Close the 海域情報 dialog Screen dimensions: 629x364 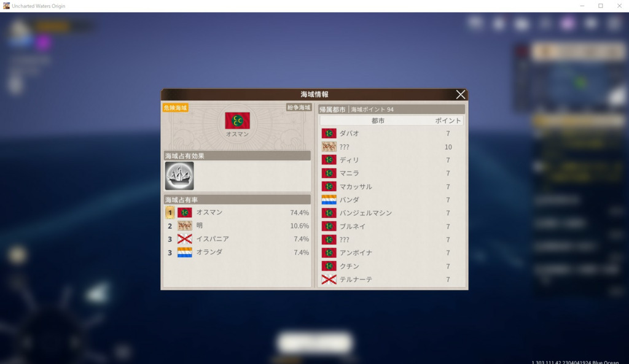click(461, 94)
